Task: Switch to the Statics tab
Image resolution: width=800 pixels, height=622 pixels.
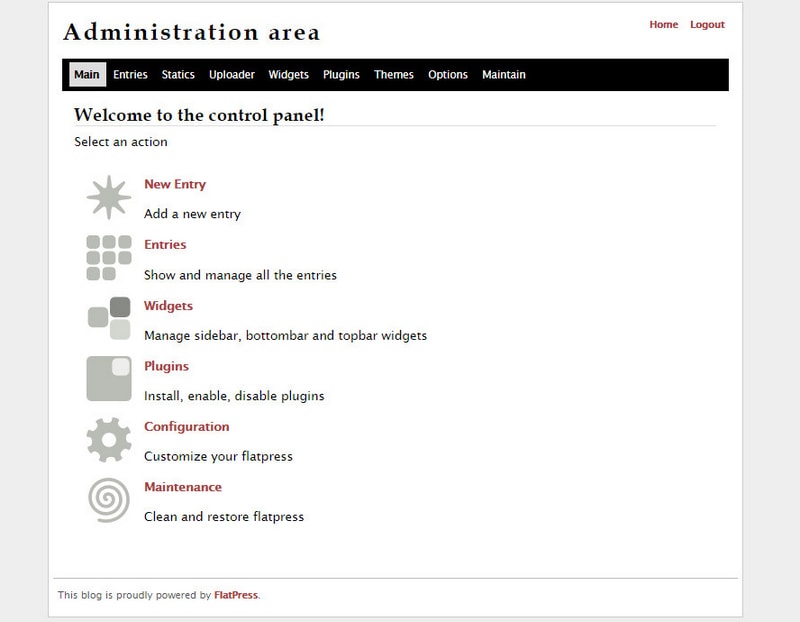Action: pyautogui.click(x=178, y=74)
